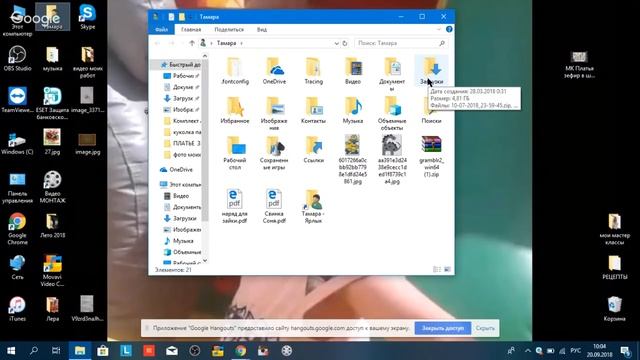Select the наряд для зайки.pdf file

[x=235, y=206]
